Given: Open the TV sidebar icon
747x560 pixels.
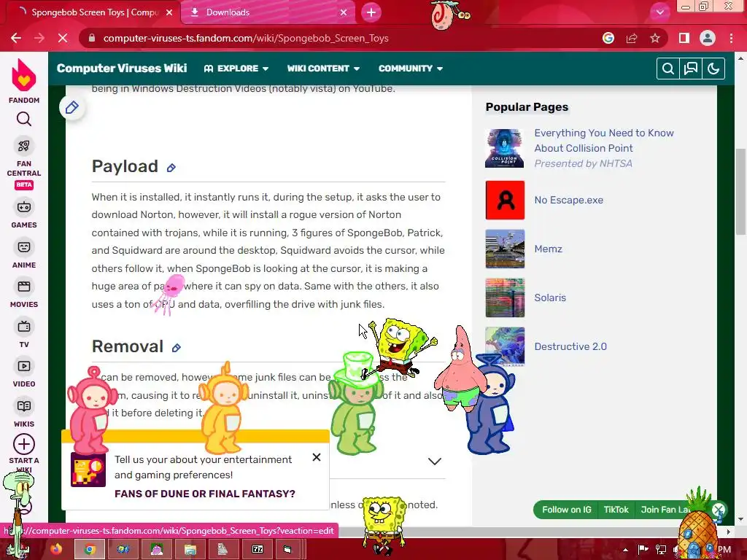Looking at the screenshot, I should click(x=24, y=327).
